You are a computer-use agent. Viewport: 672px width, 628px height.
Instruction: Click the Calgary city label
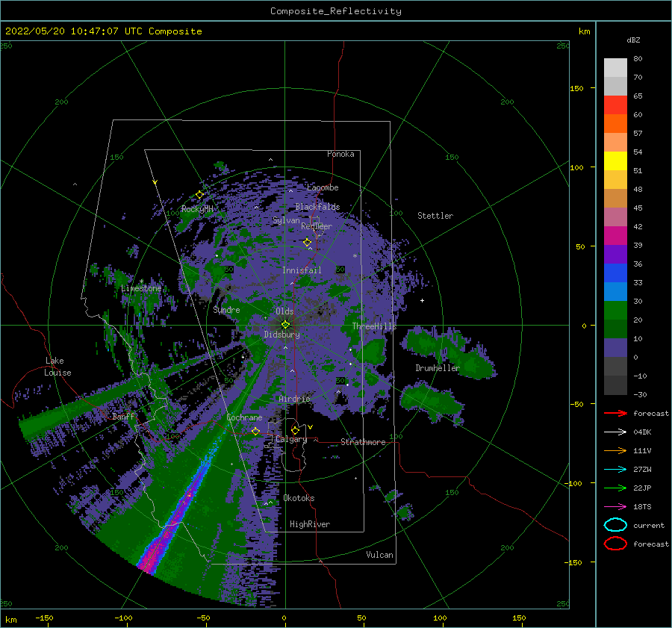[x=291, y=439]
